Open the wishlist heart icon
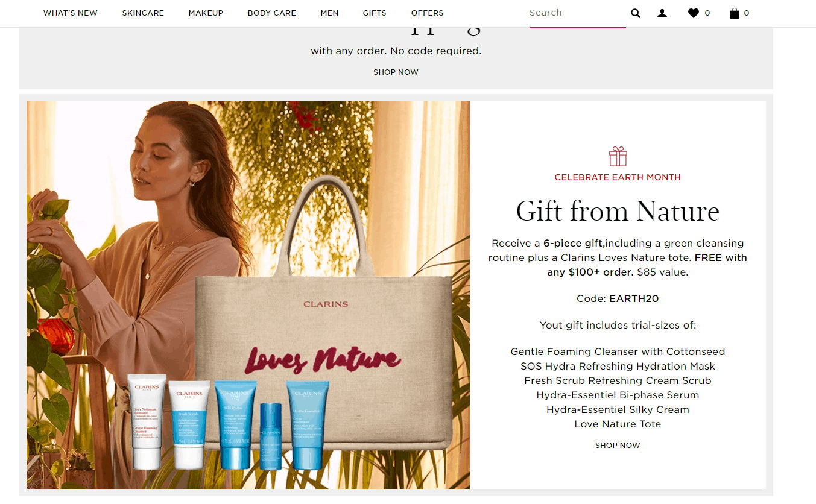The height and width of the screenshot is (504, 816). (x=694, y=13)
